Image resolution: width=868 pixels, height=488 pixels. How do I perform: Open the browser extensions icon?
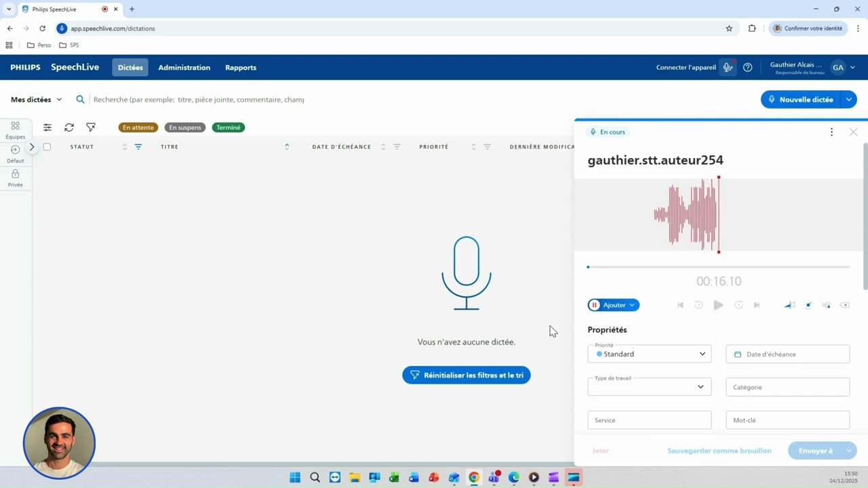coord(752,28)
